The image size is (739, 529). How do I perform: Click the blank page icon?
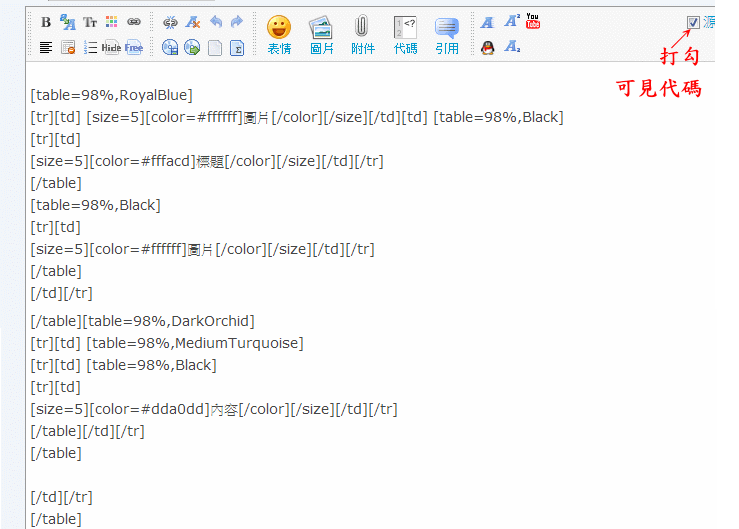tap(215, 48)
